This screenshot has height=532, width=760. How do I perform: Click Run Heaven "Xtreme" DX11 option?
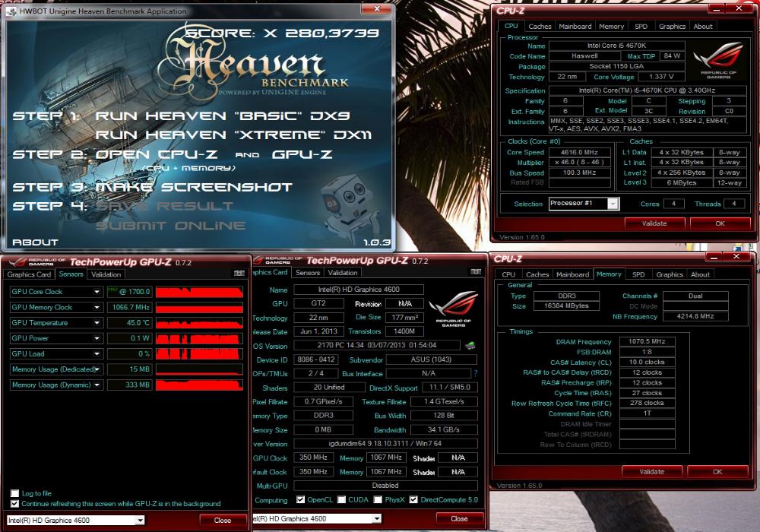233,135
